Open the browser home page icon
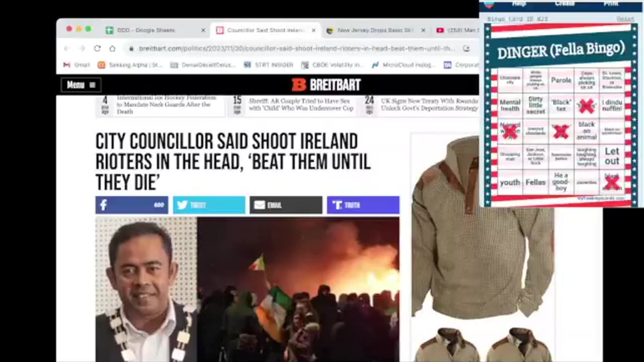This screenshot has height=362, width=644. (112, 48)
